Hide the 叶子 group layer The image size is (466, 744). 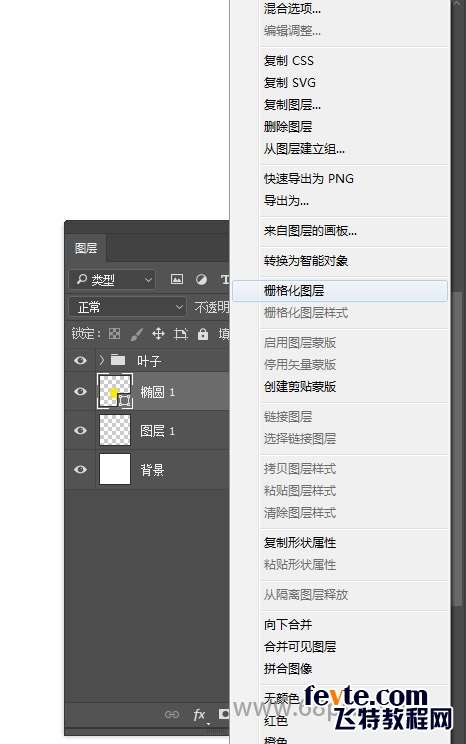click(x=80, y=361)
